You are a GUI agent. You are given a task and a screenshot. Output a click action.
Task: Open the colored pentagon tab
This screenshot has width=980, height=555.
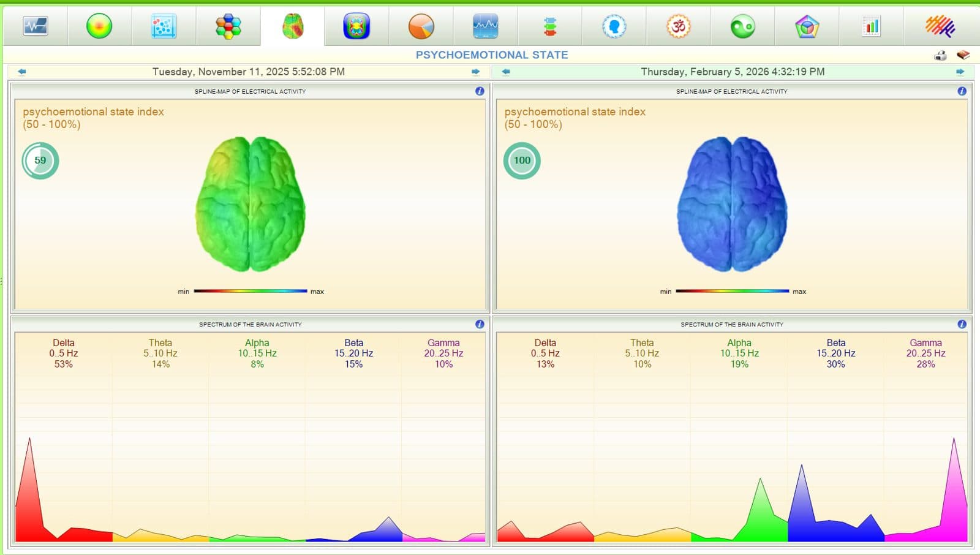[x=807, y=26]
